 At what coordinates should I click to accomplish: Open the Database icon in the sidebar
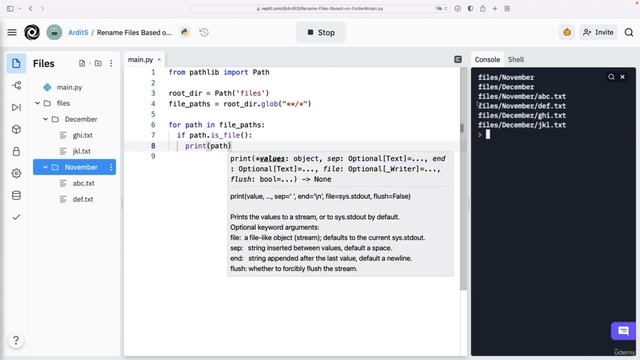pos(16,196)
